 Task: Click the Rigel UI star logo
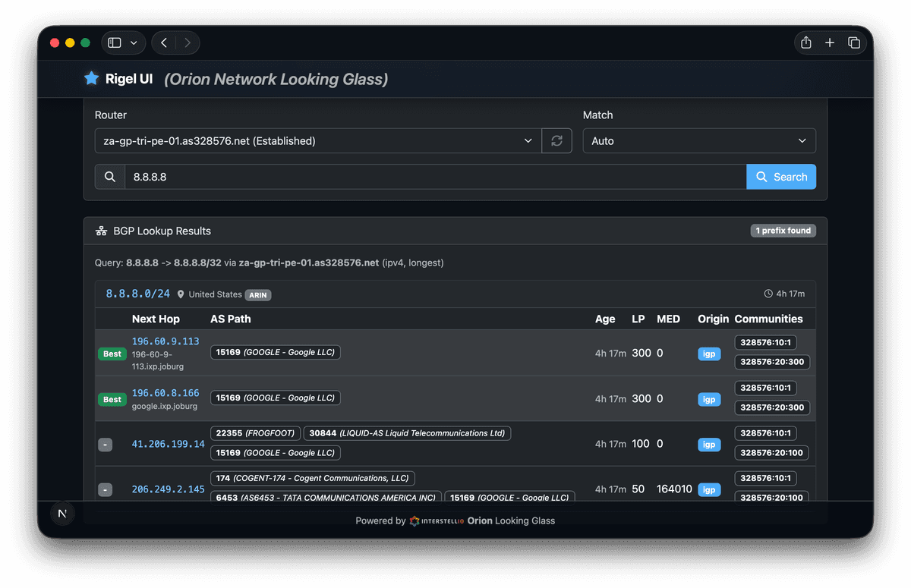(91, 78)
